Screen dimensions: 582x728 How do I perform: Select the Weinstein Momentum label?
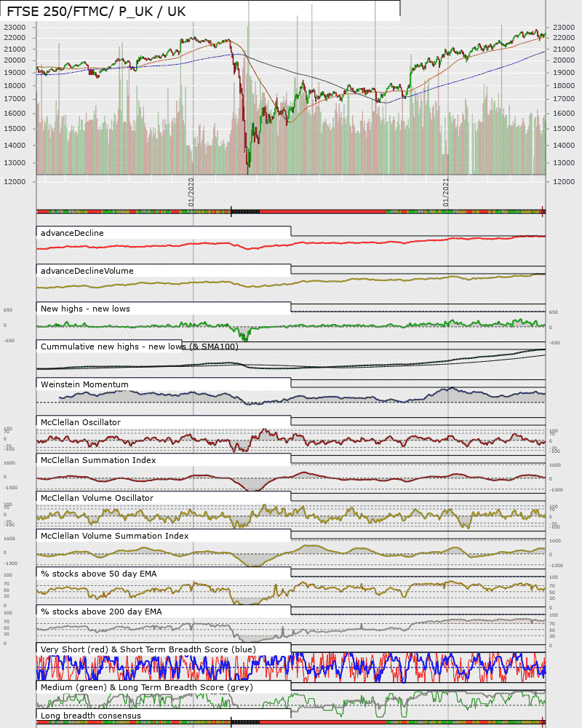coord(84,384)
